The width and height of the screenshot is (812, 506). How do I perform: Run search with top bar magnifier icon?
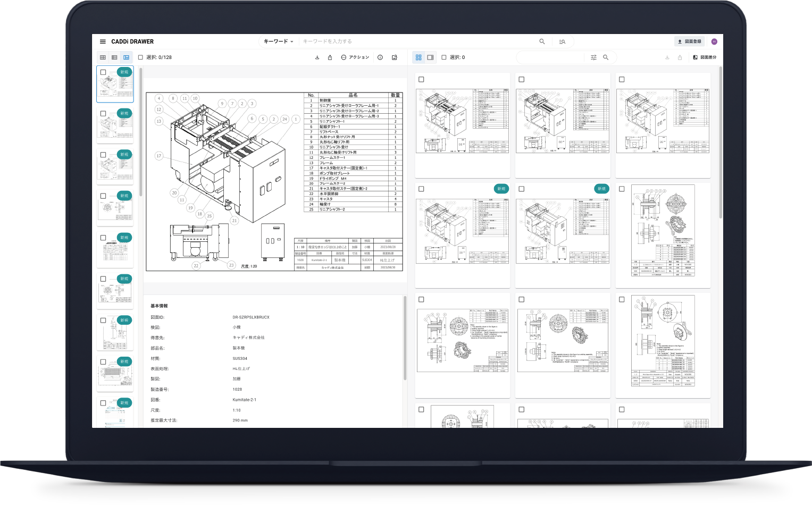(542, 41)
